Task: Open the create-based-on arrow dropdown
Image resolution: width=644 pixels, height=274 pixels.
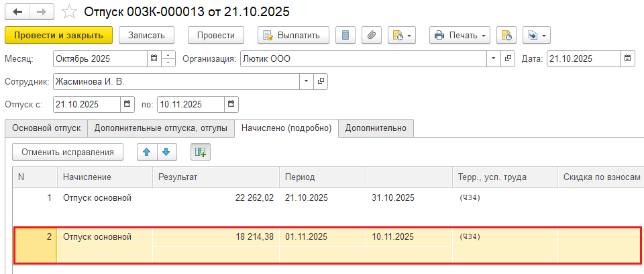Action: 537,36
